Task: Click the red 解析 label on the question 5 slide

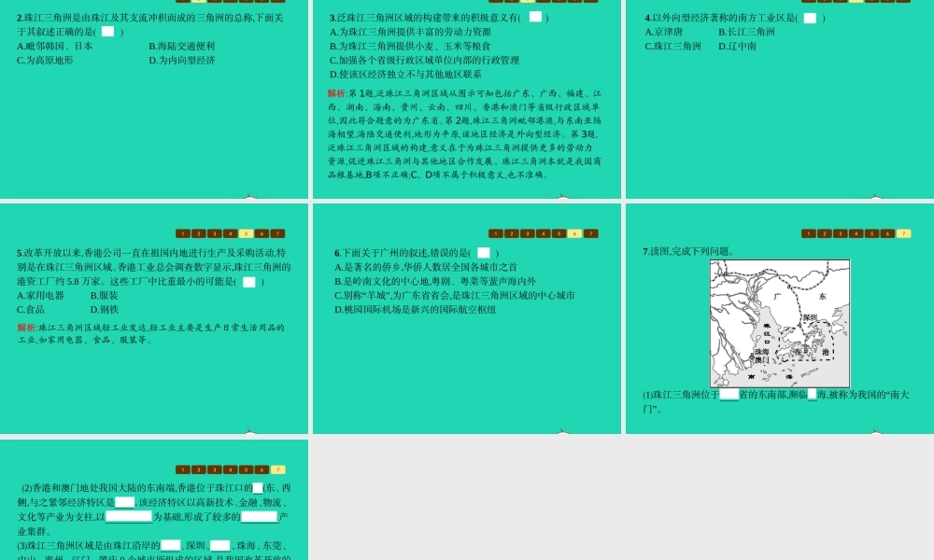Action: [27, 328]
